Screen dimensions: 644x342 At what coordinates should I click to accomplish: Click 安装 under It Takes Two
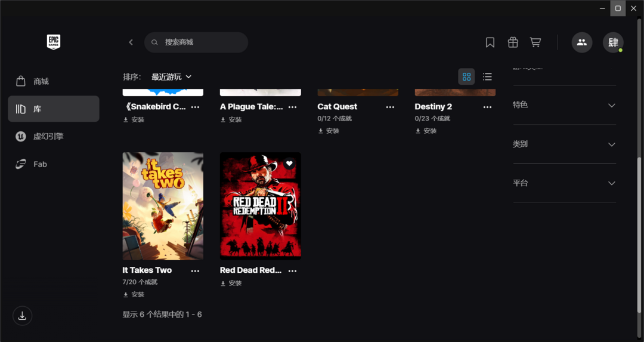134,294
